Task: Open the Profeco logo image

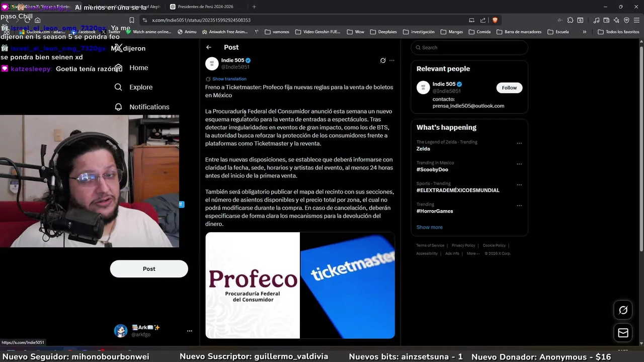Action: (x=253, y=285)
